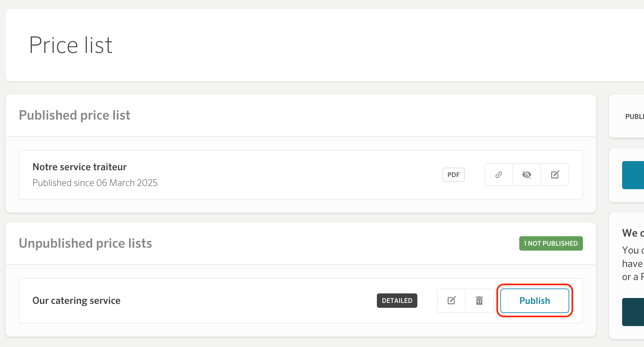Click Published price list heading
Image resolution: width=644 pixels, height=347 pixels.
(74, 115)
